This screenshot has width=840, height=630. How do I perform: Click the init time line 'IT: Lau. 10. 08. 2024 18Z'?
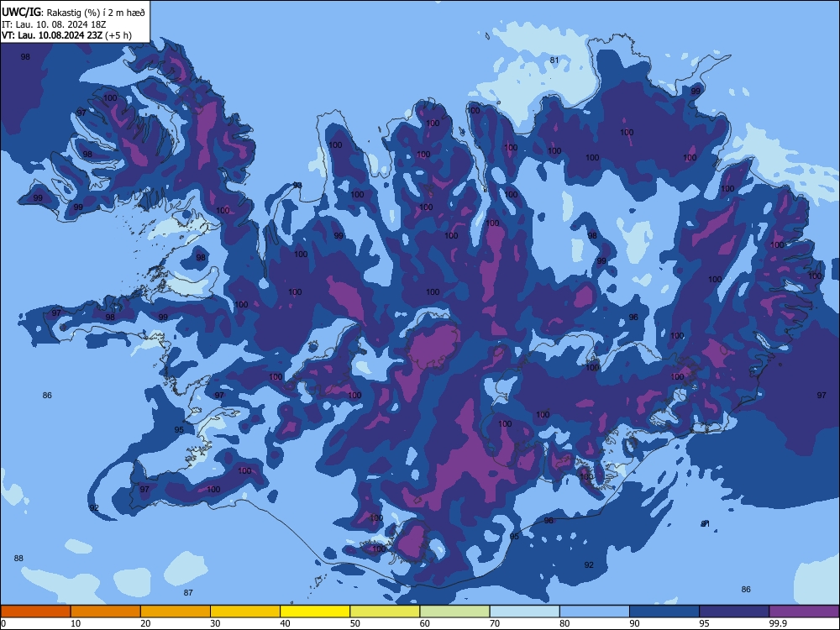54,24
